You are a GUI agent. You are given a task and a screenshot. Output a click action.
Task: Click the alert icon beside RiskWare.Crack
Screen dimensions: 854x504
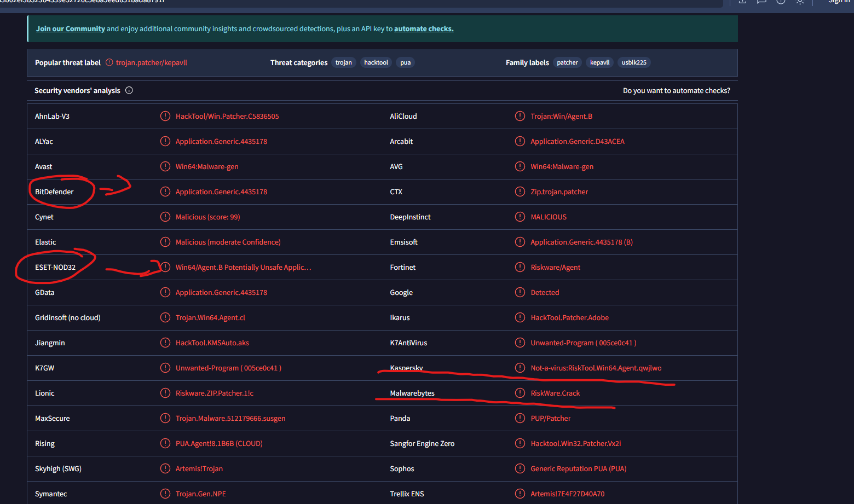(520, 393)
